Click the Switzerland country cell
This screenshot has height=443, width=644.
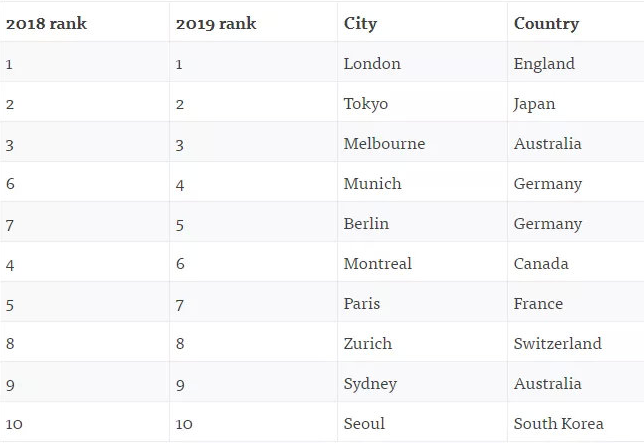click(557, 344)
